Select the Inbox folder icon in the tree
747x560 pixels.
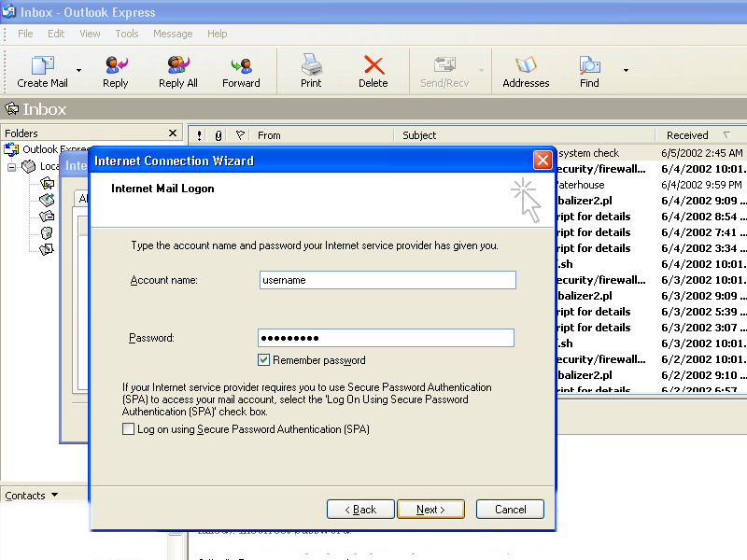click(47, 183)
